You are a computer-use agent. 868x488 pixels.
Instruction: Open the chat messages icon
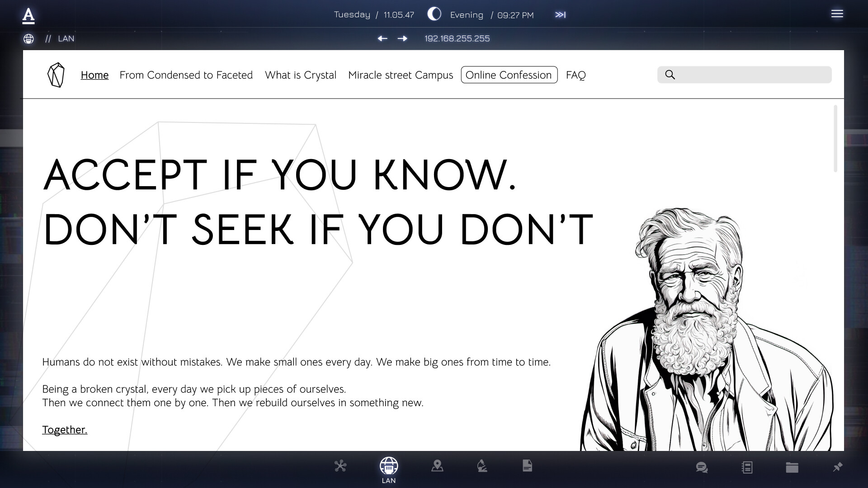(701, 468)
